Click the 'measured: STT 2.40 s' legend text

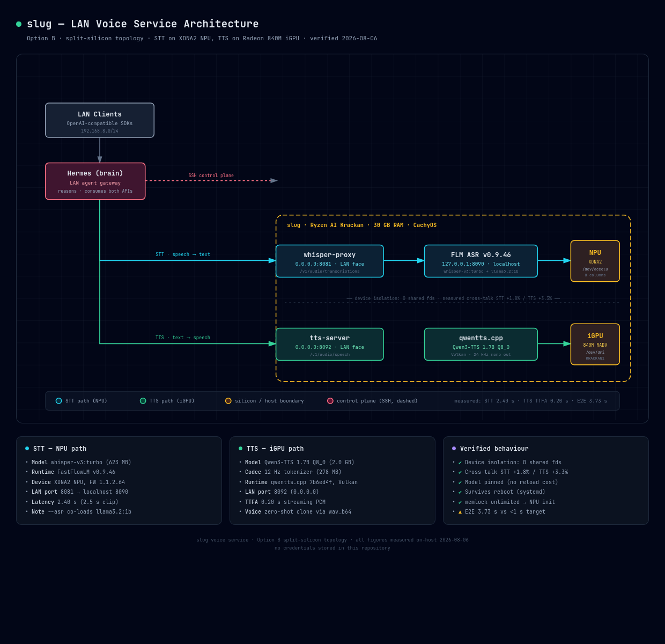click(x=531, y=401)
